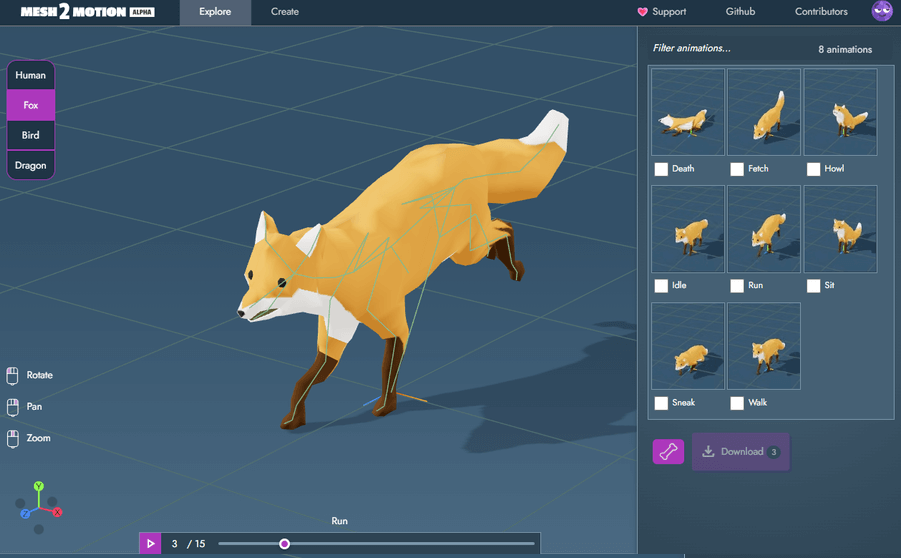Check the Fetch animation checkbox
The height and width of the screenshot is (558, 901).
[737, 169]
